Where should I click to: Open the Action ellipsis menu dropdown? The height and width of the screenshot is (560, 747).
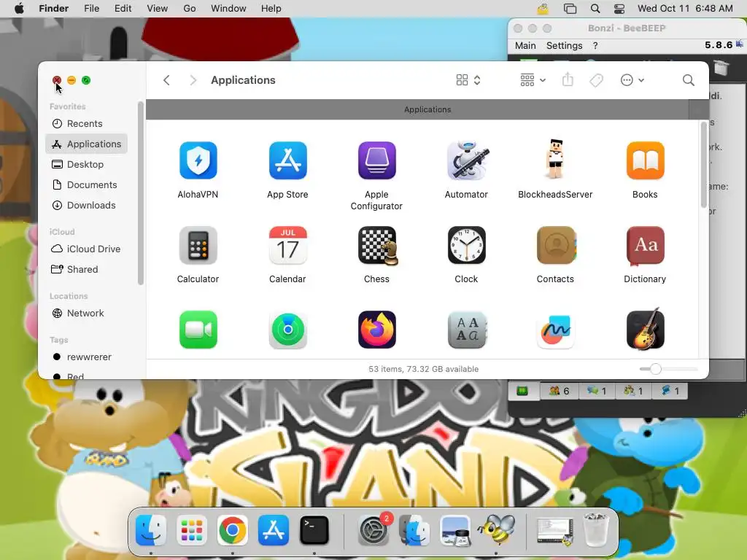(632, 80)
